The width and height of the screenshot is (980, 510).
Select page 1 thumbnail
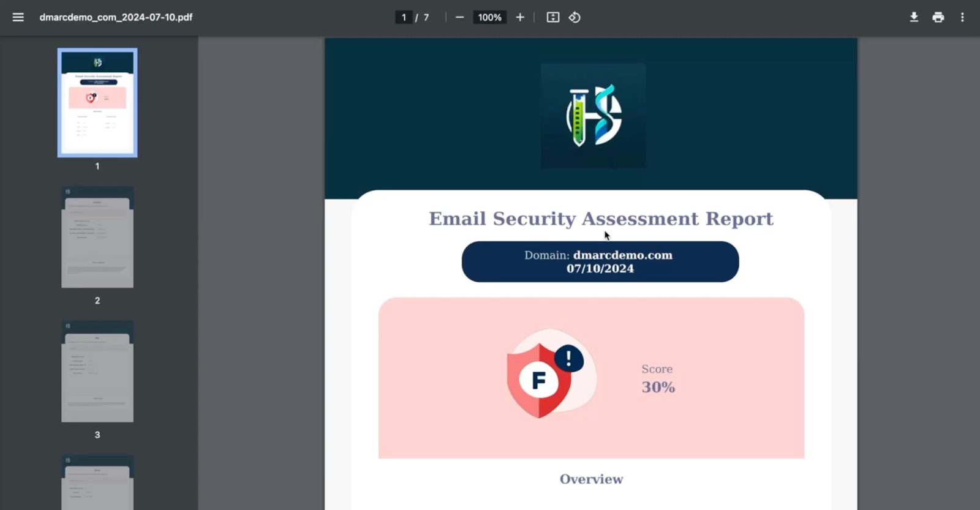[x=97, y=103]
